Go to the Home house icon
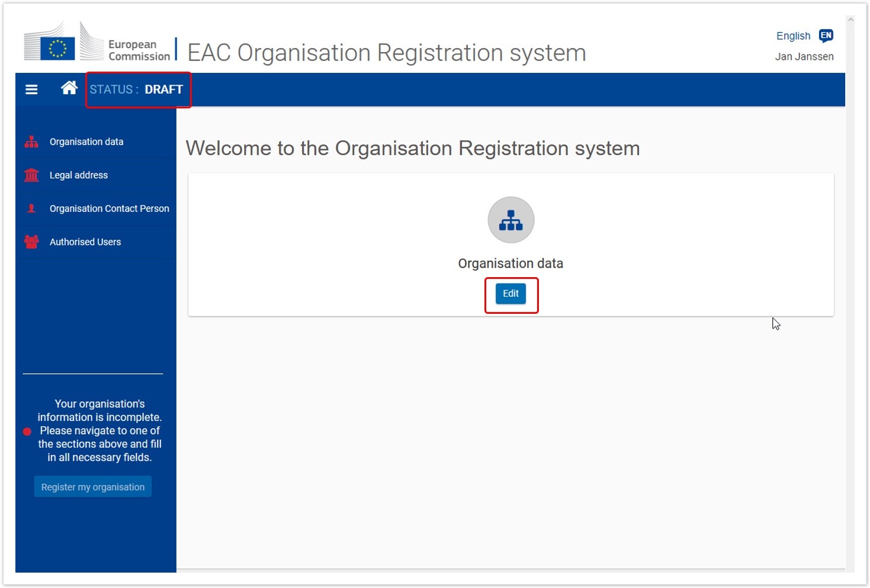This screenshot has width=870, height=588. coord(69,88)
